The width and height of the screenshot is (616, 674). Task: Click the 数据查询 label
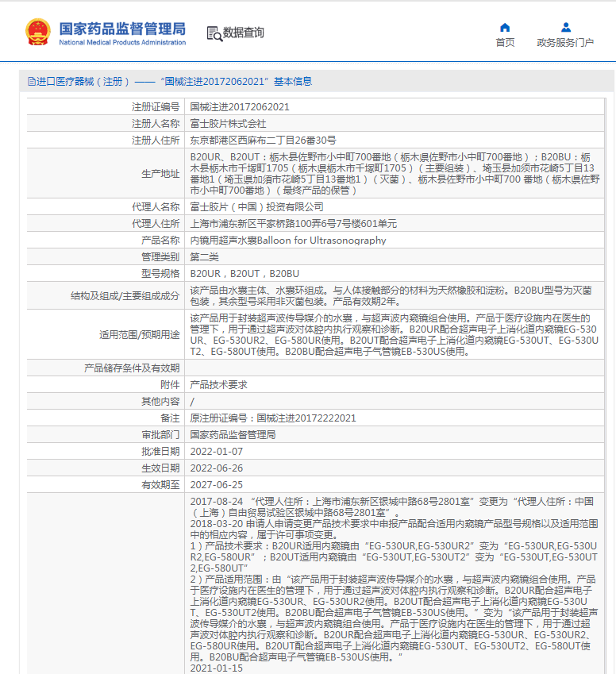244,33
